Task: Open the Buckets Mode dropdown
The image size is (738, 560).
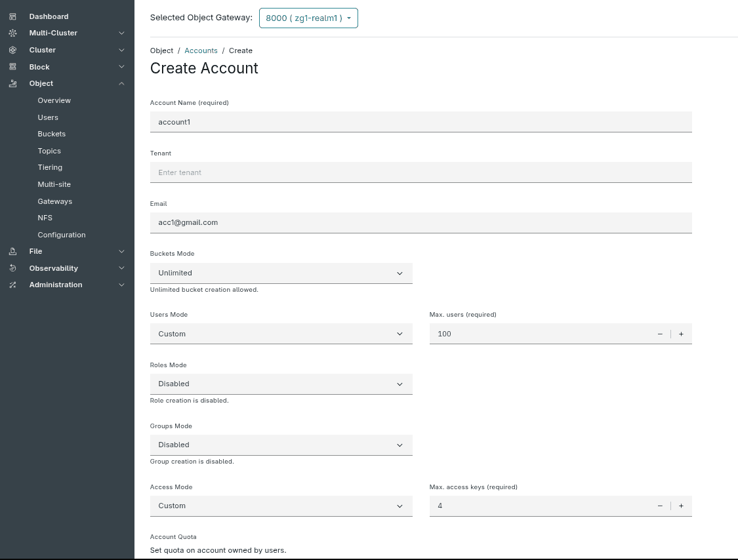Action: (281, 273)
